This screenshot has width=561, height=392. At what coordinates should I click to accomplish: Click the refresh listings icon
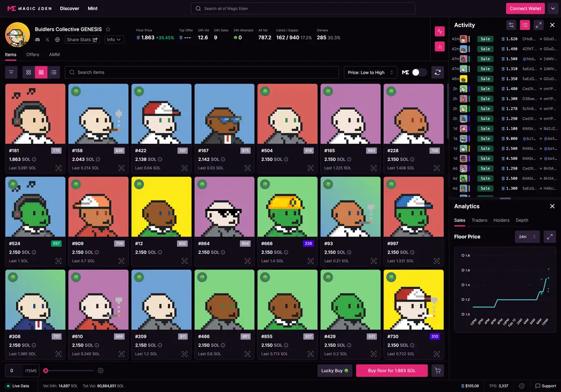coord(438,72)
